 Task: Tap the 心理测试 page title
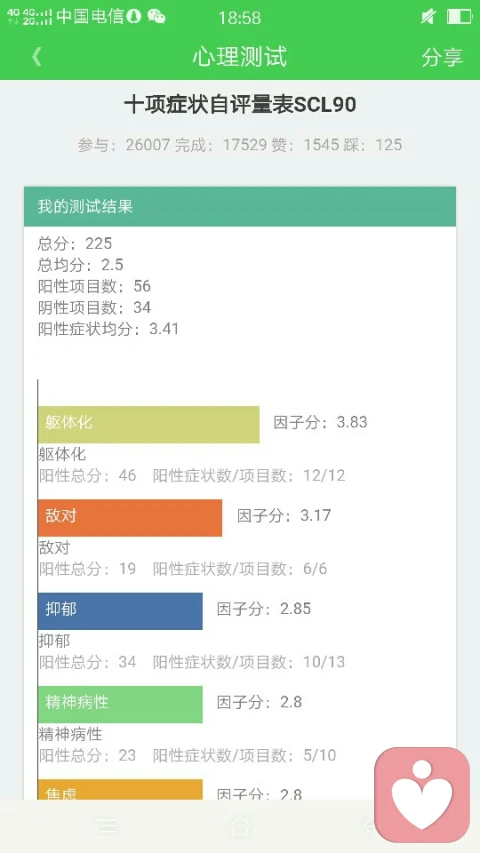pyautogui.click(x=240, y=57)
